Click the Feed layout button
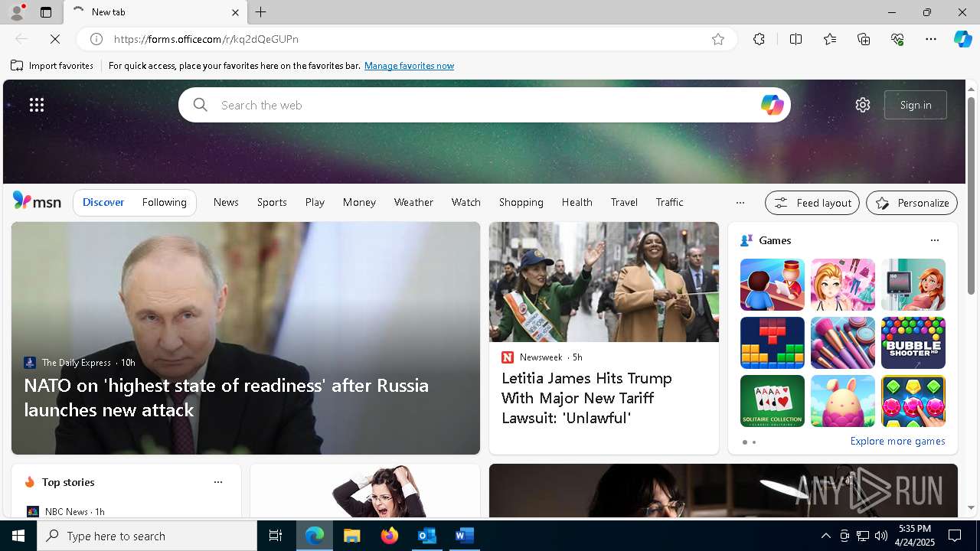 click(812, 203)
